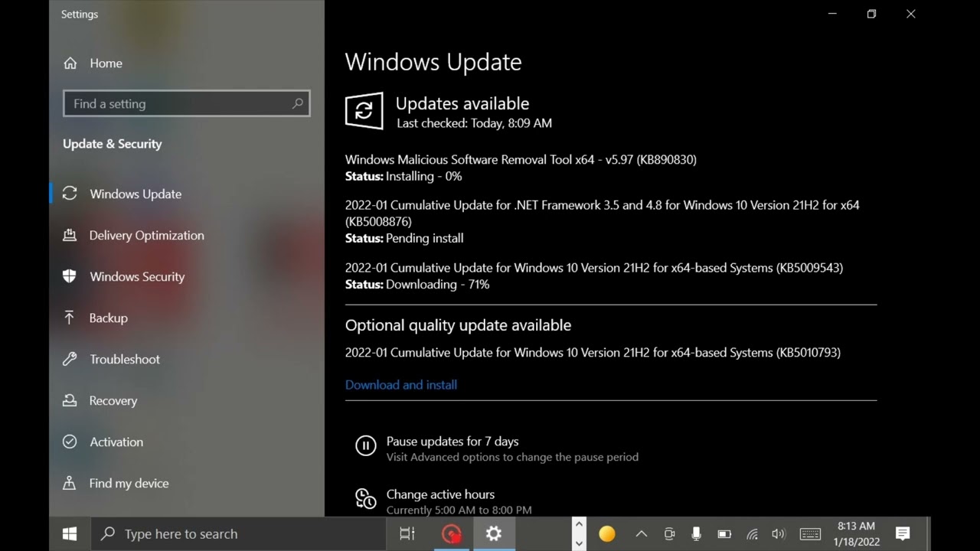This screenshot has width=980, height=551.
Task: Expand the hidden tray icons chevron
Action: tap(642, 534)
